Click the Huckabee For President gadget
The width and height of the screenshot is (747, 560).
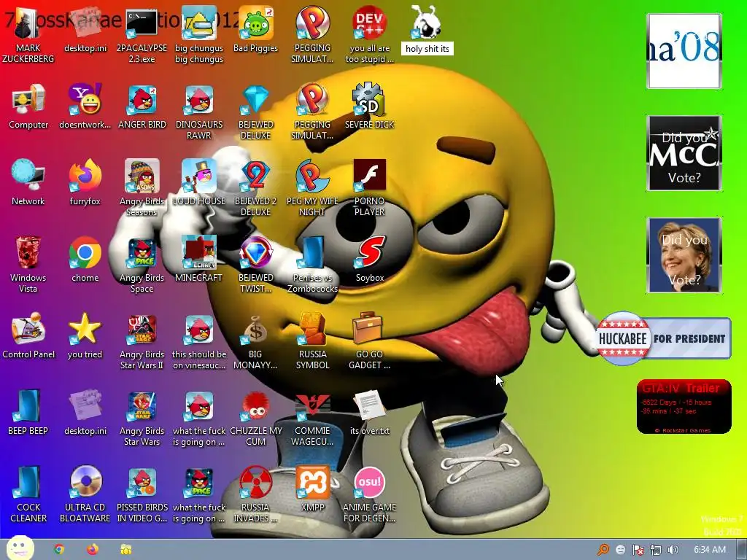[x=663, y=338]
